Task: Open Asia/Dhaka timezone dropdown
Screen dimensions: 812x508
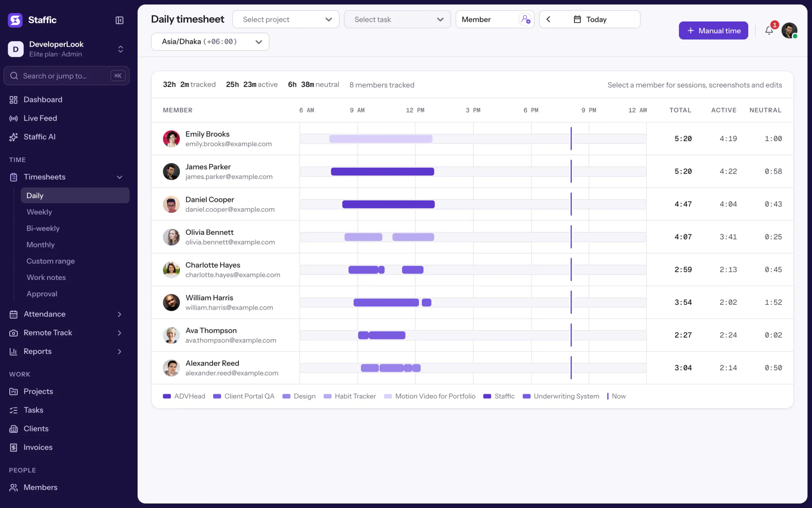Action: pos(210,42)
